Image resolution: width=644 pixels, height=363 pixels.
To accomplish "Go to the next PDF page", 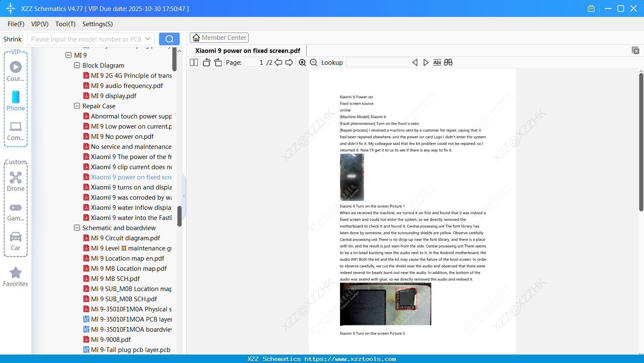I will pyautogui.click(x=289, y=63).
